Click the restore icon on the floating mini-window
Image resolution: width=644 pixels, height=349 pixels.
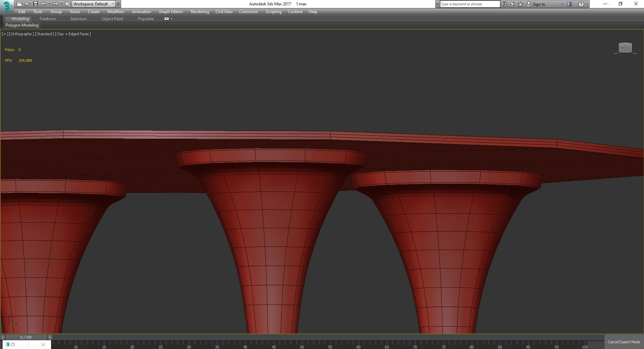13,345
